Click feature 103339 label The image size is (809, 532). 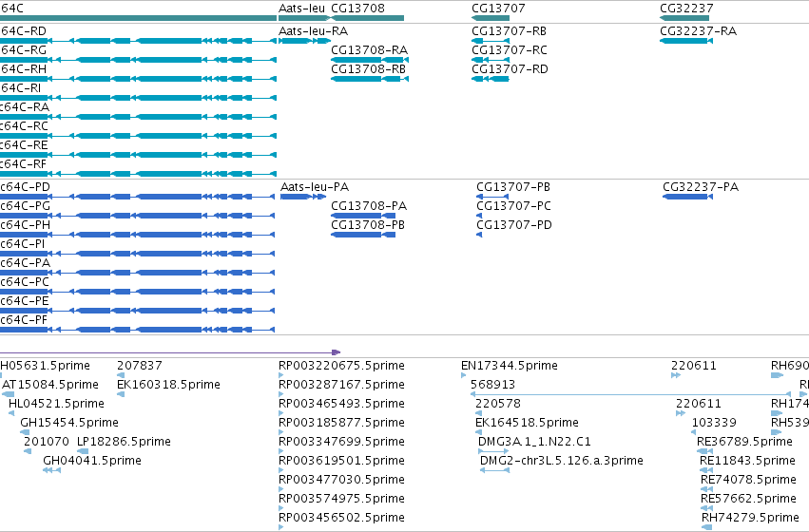714,422
